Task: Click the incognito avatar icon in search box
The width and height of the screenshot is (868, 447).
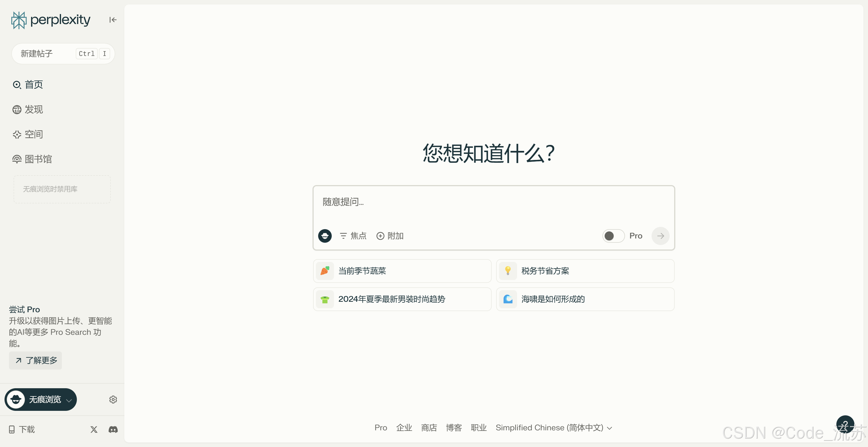Action: coord(325,236)
